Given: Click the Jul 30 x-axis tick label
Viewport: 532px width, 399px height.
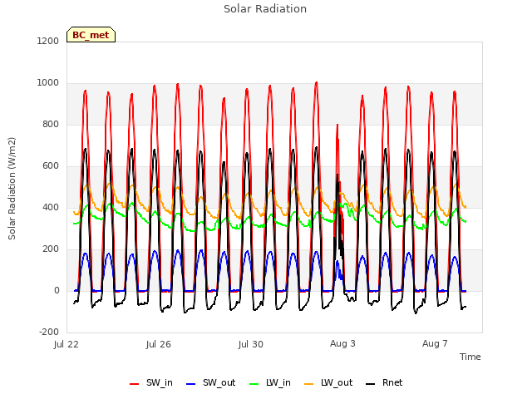Looking at the screenshot, I should click(x=251, y=344).
